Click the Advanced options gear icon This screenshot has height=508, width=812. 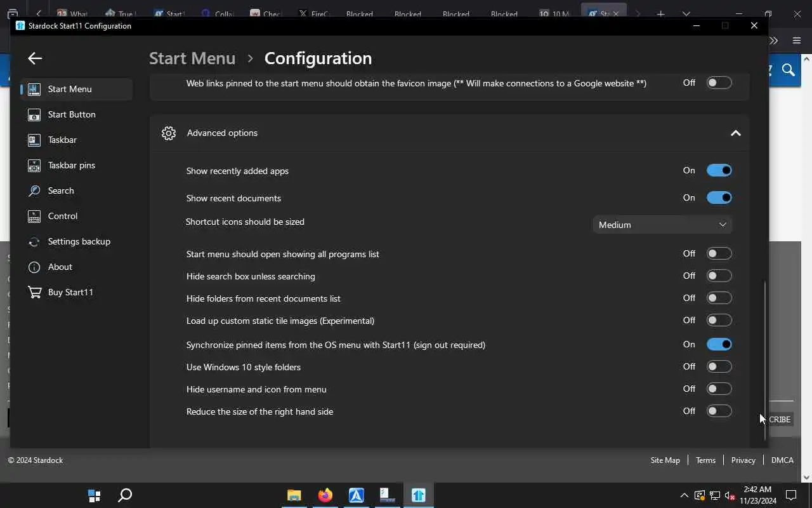click(168, 133)
